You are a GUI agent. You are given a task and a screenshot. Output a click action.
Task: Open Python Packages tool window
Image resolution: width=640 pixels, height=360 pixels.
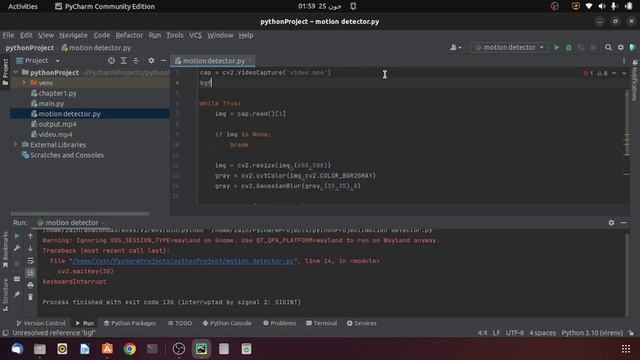pos(129,323)
